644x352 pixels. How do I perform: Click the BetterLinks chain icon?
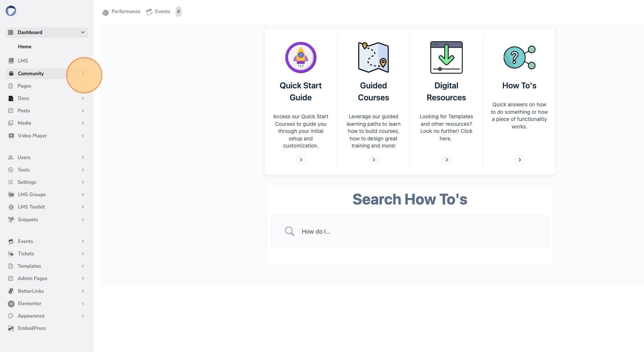coord(11,291)
